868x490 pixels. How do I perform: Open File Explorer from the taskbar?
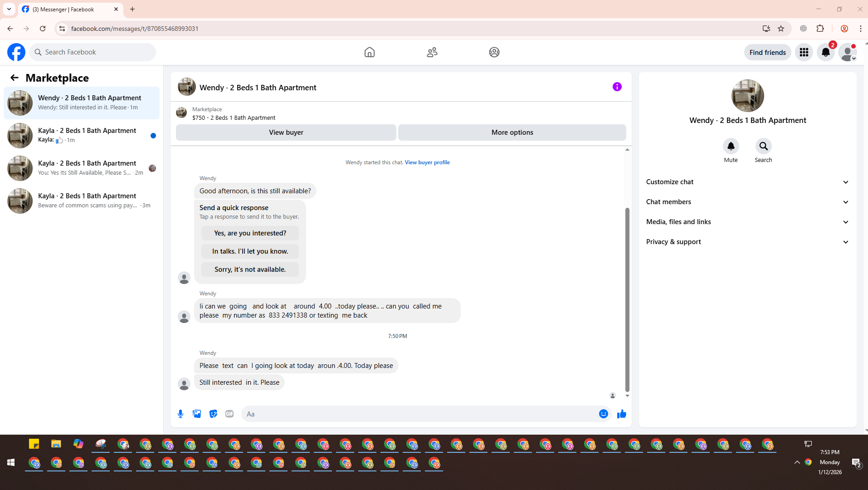(56, 444)
